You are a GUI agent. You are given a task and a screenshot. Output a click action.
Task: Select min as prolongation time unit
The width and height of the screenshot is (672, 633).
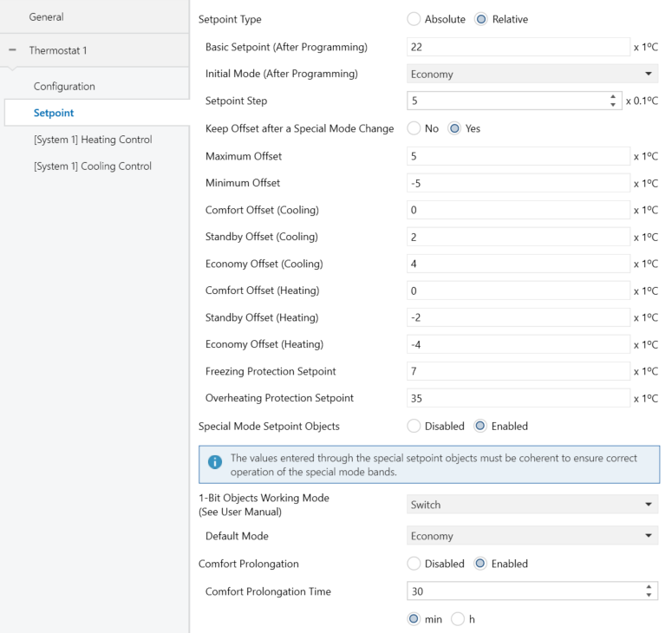click(x=414, y=619)
